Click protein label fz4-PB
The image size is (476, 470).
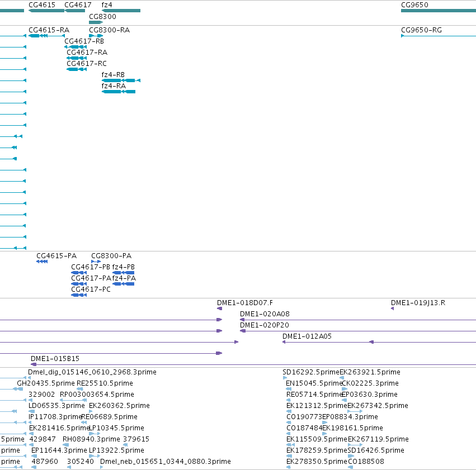click(124, 267)
